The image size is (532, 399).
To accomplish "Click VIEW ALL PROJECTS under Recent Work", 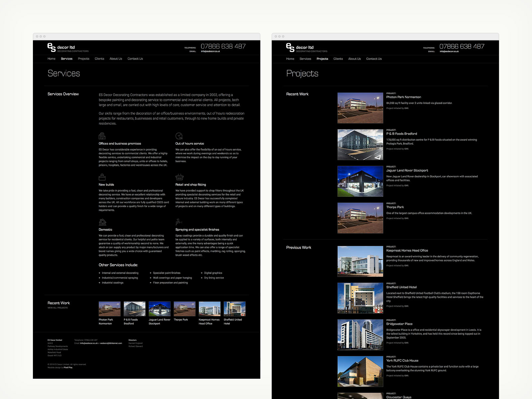I will click(58, 308).
